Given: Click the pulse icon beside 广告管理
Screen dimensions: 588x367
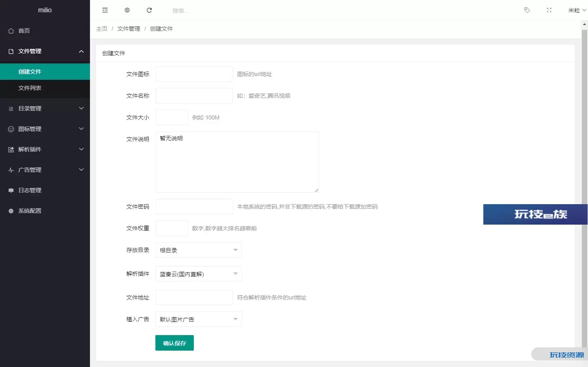Looking at the screenshot, I should point(11,170).
